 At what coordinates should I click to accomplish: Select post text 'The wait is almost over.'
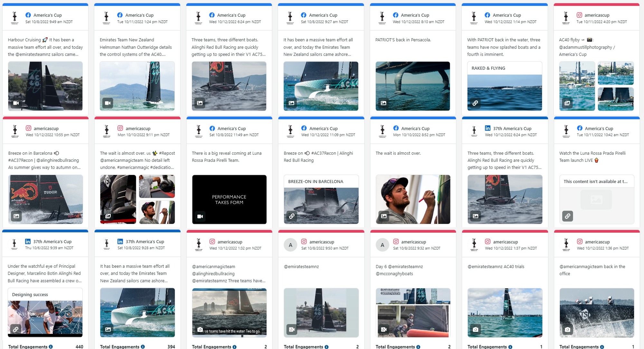(398, 153)
